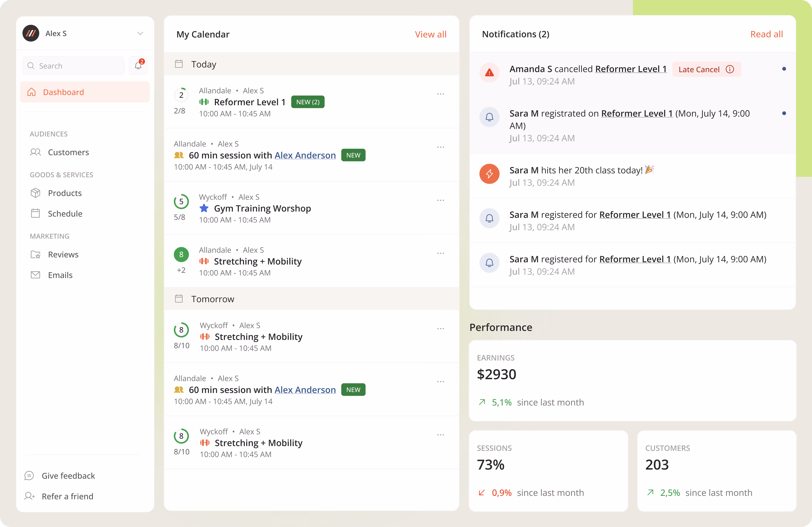Open options for tomorrow's 60 min session

click(x=440, y=382)
